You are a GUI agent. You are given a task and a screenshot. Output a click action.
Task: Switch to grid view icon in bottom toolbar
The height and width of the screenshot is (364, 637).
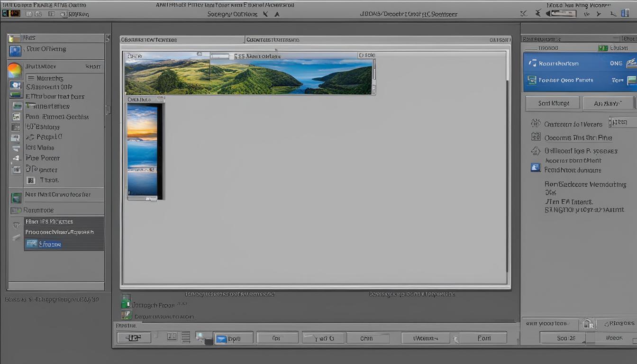(172, 337)
